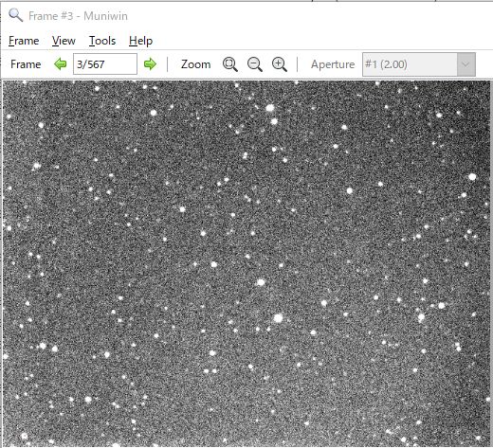Click the Zoom label in the toolbar

tap(195, 64)
